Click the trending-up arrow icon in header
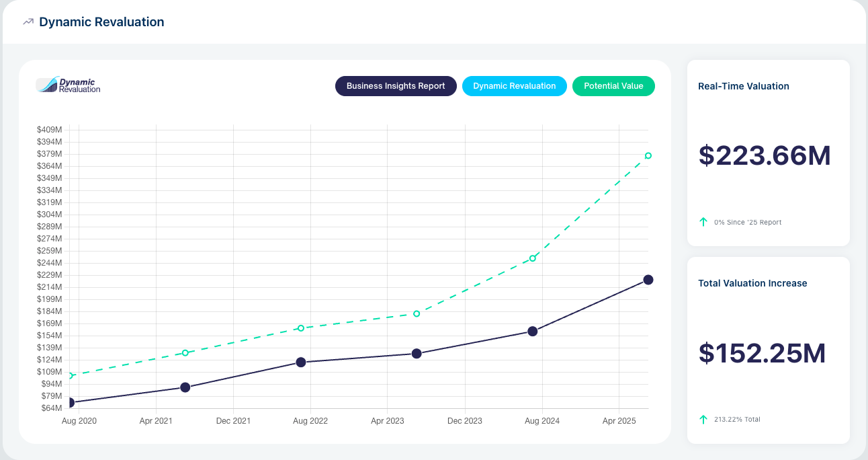This screenshot has height=460, width=868. (28, 22)
